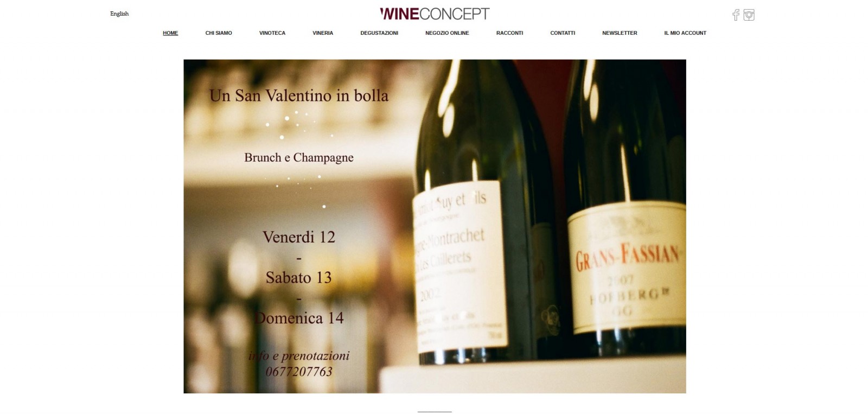Click the reservation phone number 0677207763
868x414 pixels.
pos(299,372)
